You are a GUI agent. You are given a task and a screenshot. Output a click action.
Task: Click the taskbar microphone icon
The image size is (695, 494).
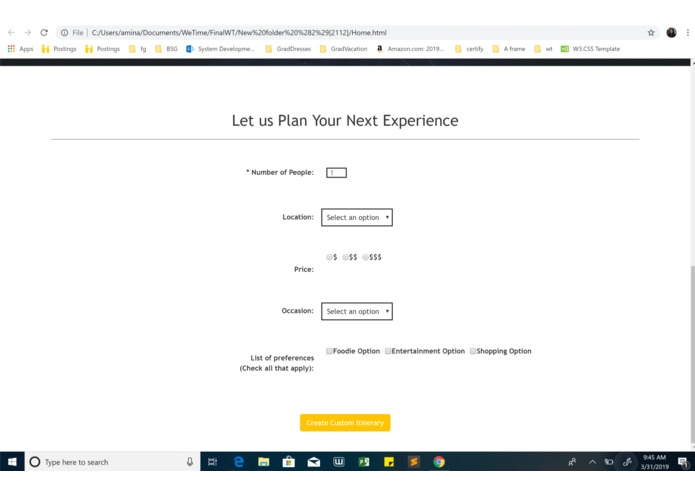click(x=190, y=462)
